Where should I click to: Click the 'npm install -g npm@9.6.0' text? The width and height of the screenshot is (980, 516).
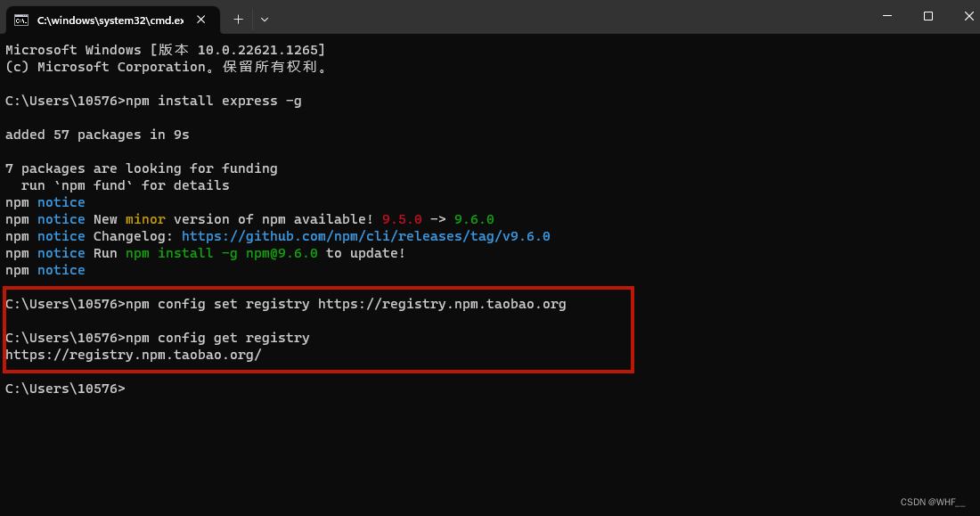[221, 253]
